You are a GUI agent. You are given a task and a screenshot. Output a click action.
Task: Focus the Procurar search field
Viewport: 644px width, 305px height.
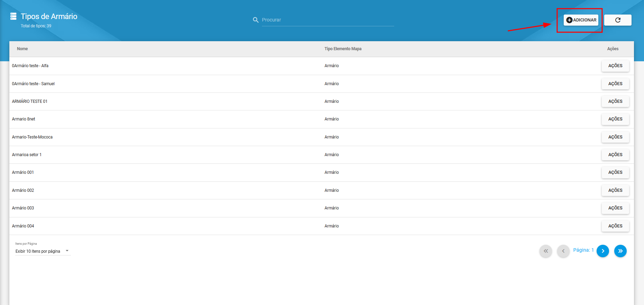328,20
